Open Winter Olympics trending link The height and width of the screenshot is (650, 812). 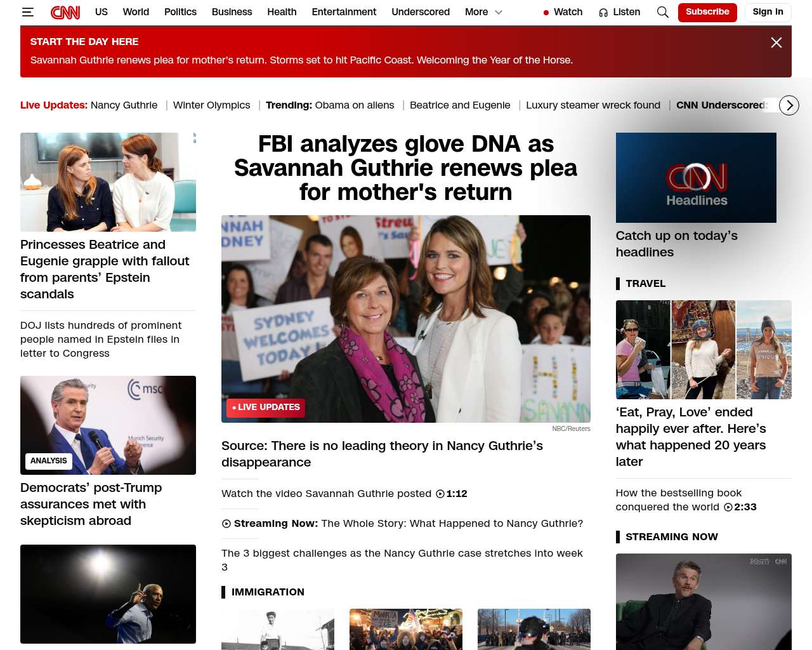pos(212,105)
